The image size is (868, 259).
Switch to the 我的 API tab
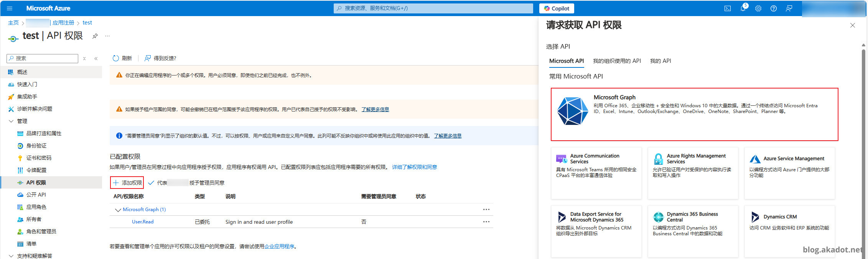(660, 61)
